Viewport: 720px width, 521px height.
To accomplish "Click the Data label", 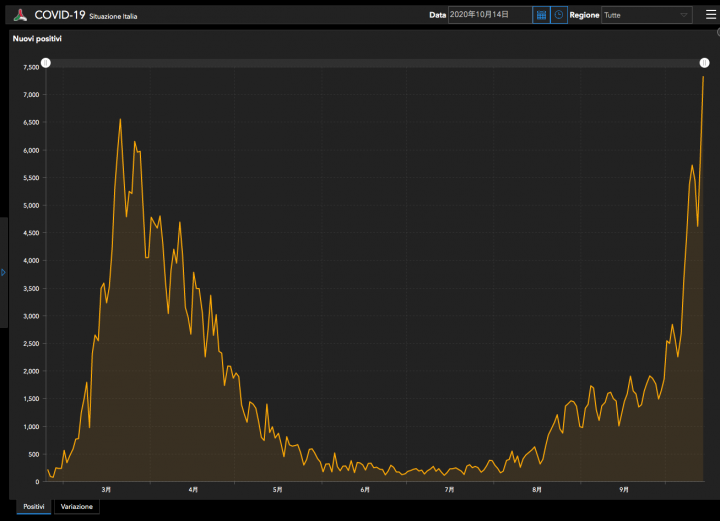I will 438,15.
